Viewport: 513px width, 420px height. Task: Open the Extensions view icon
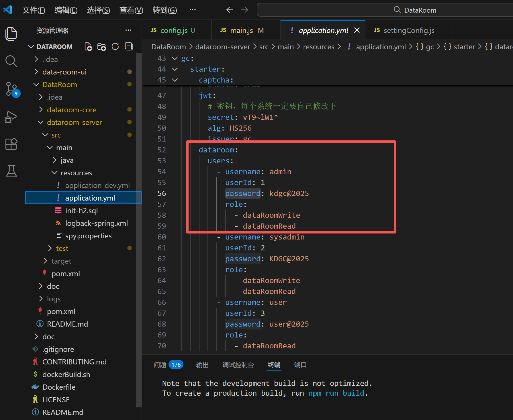(x=11, y=144)
